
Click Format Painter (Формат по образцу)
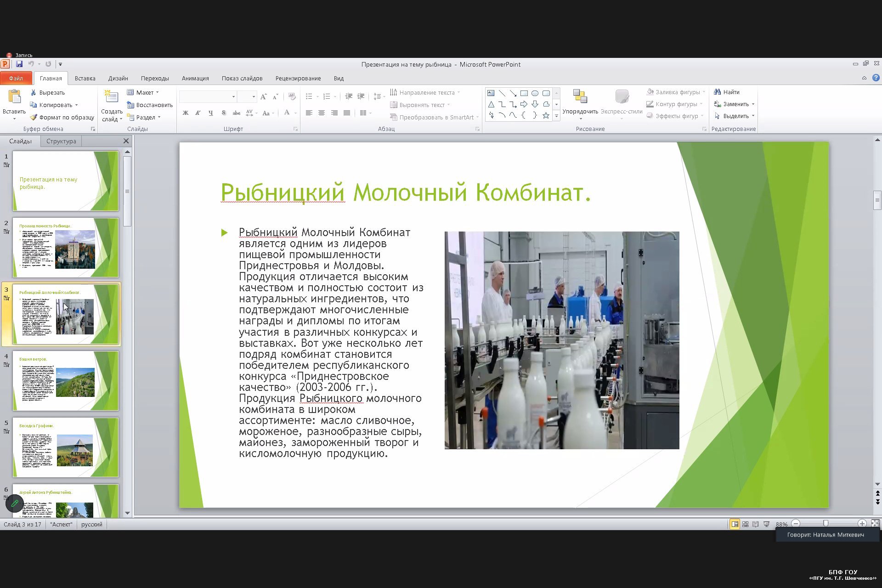62,117
